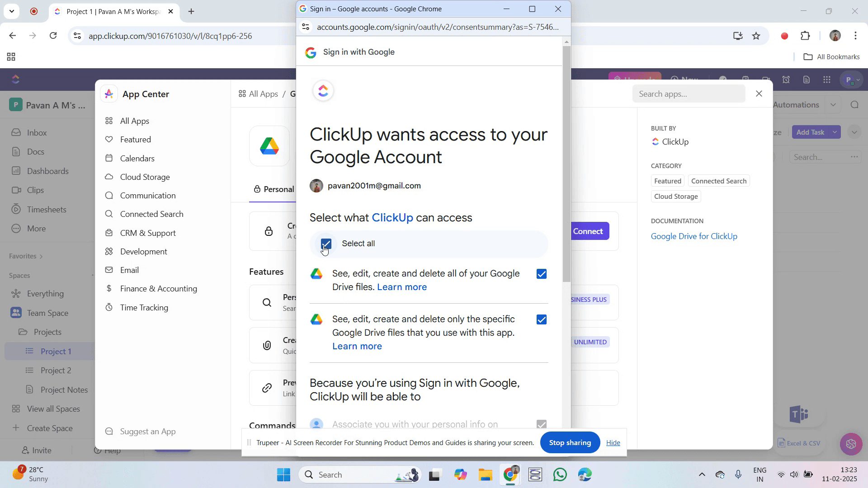Viewport: 868px width, 488px height.
Task: Open the Cloud Storage category
Action: pos(145,177)
